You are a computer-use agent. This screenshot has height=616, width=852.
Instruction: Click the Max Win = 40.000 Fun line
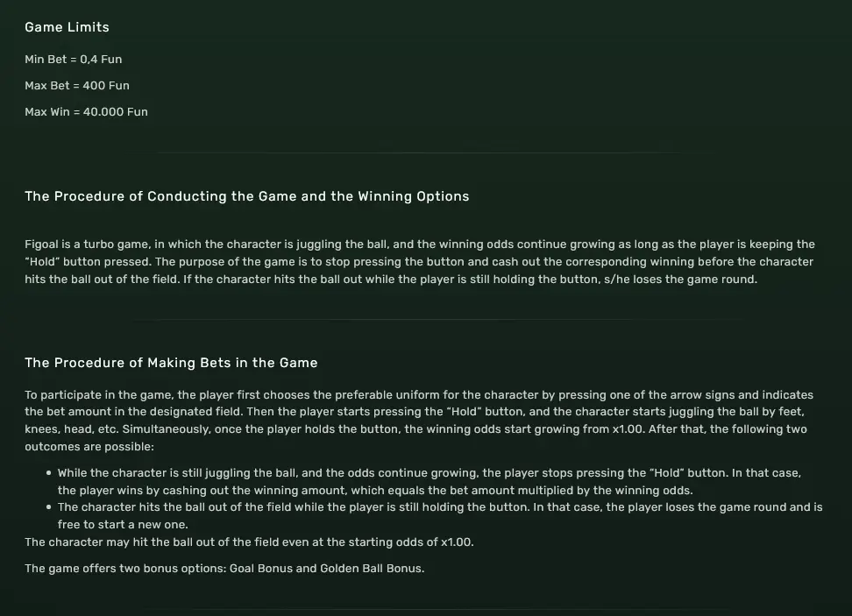pos(86,112)
